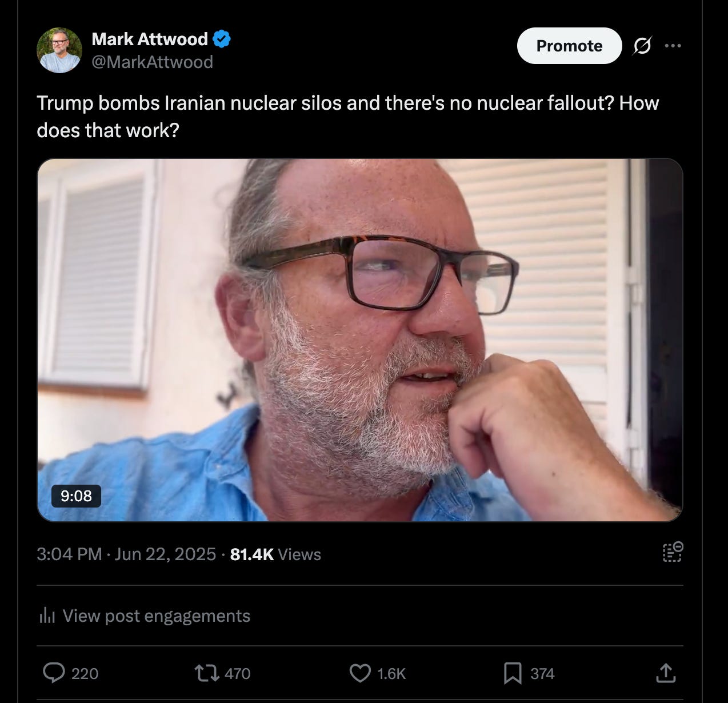This screenshot has height=703, width=728.
Task: Repost using the retweet arrows icon
Action: tap(207, 673)
